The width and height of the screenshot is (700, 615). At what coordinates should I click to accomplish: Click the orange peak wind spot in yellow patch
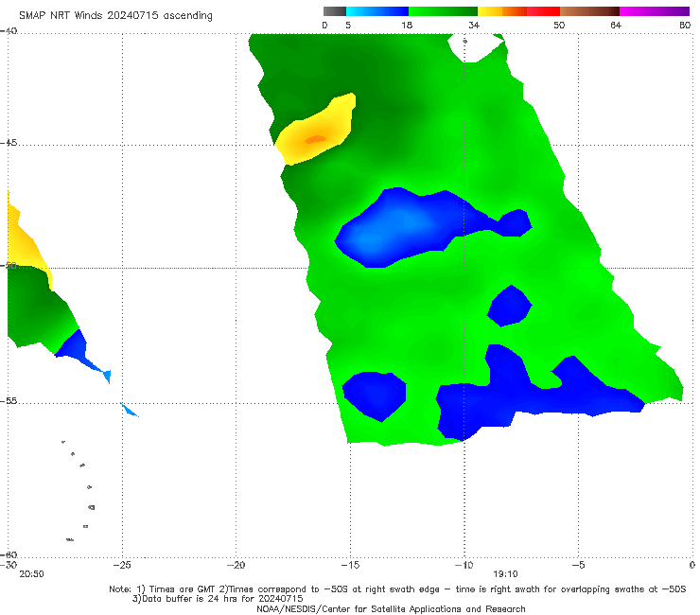[x=315, y=139]
